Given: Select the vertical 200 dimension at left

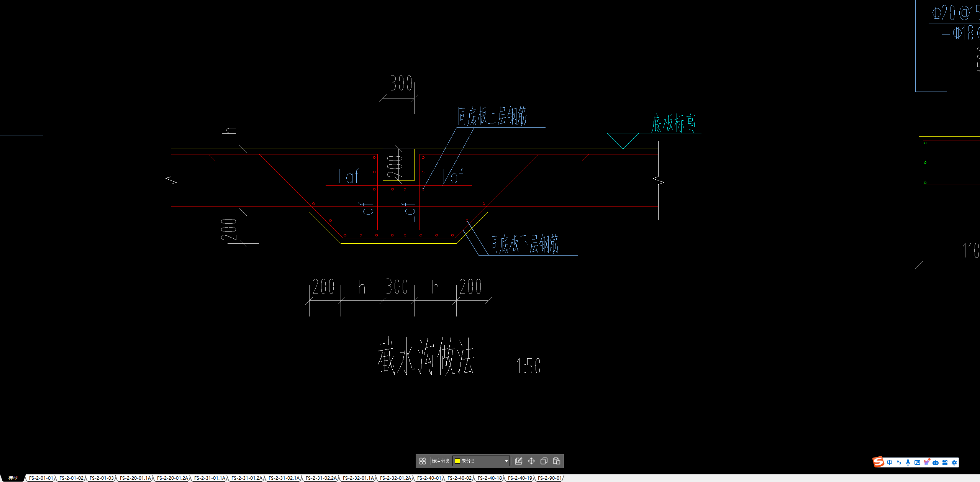Looking at the screenshot, I should (229, 230).
